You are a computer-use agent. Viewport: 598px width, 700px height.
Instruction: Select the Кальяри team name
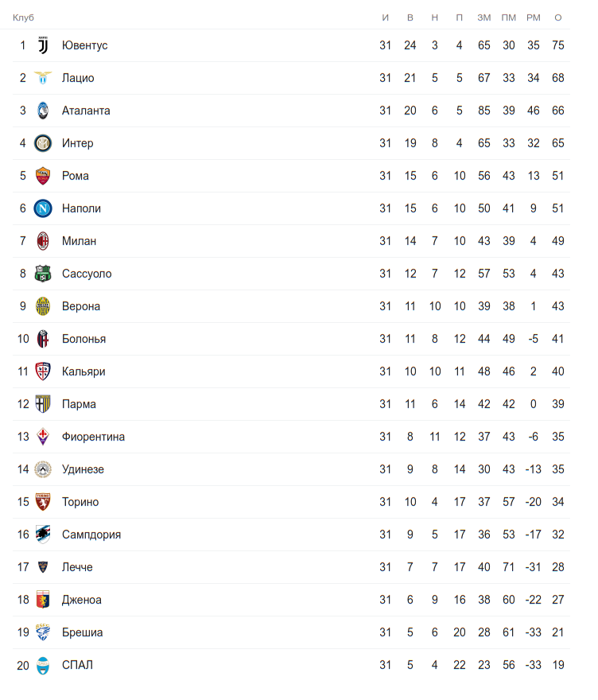(83, 371)
